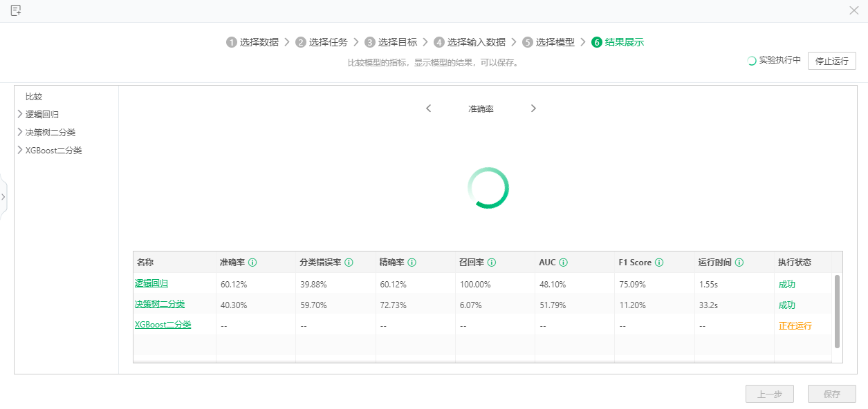Expand the 逻辑回归 tree node

19,114
